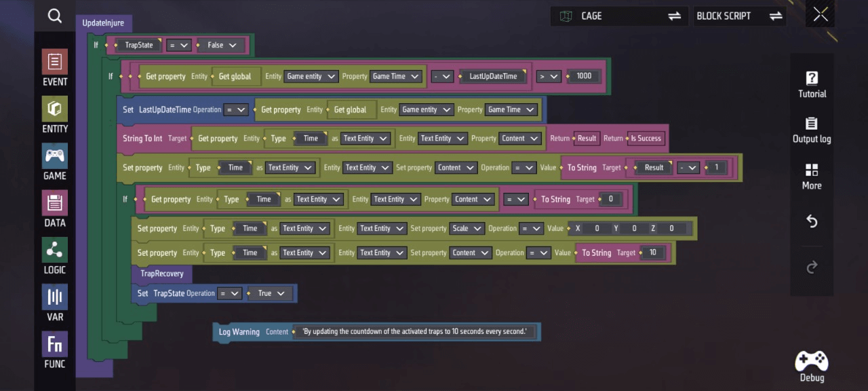Open the Output log
Image resolution: width=868 pixels, height=391 pixels.
click(x=812, y=130)
